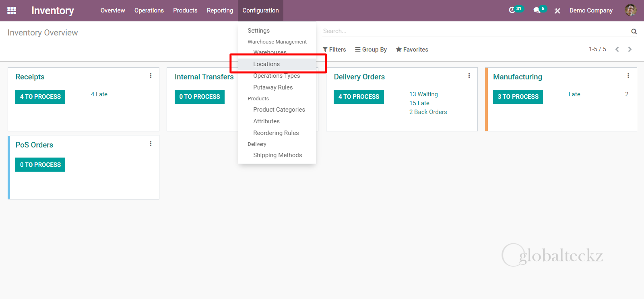Open the 4 Late receipts link
This screenshot has height=299, width=644.
(99, 94)
